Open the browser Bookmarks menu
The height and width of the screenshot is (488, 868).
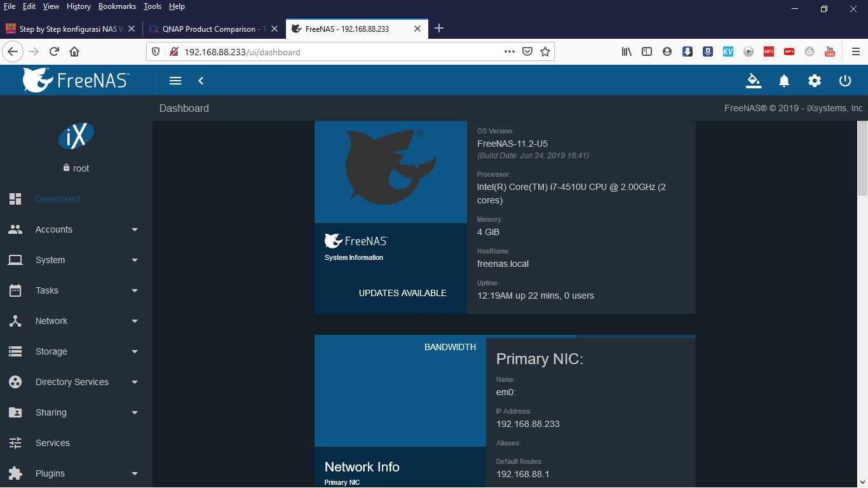tap(117, 6)
